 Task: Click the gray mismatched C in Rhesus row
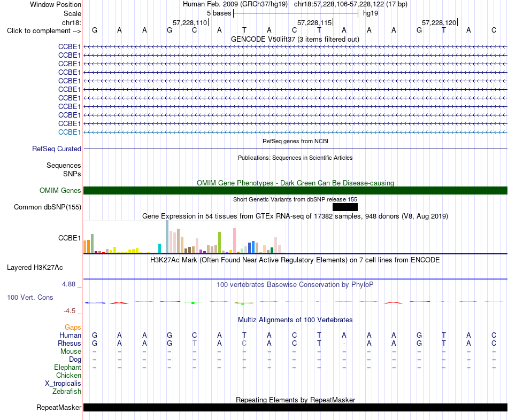(x=244, y=343)
